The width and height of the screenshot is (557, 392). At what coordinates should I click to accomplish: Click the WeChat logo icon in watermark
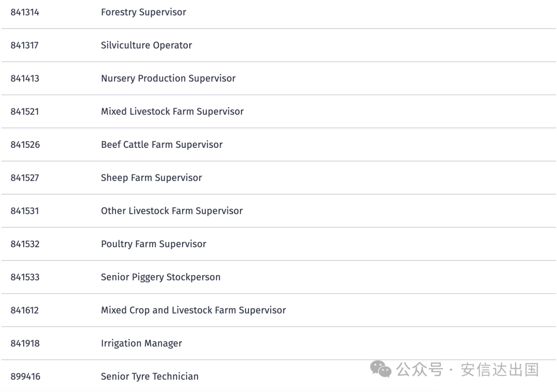click(x=382, y=369)
